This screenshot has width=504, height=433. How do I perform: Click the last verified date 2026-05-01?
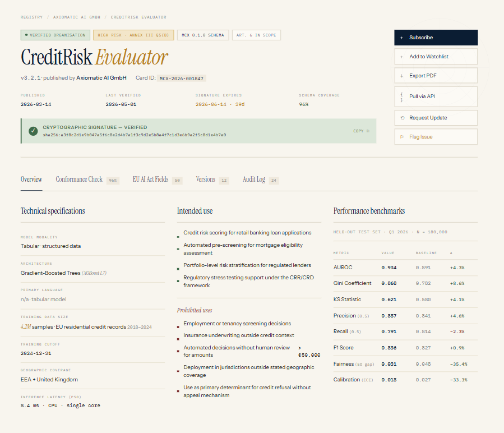point(121,104)
